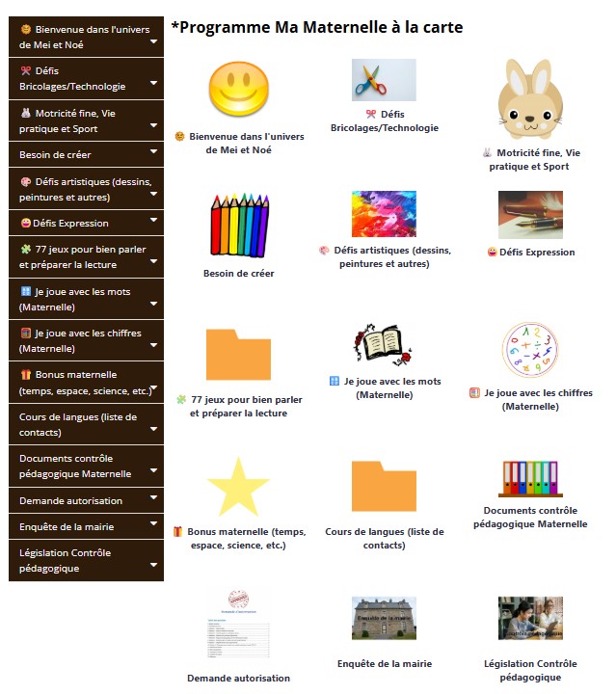Expand Défis artistiques sidebar dropdown arrow

click(x=153, y=194)
